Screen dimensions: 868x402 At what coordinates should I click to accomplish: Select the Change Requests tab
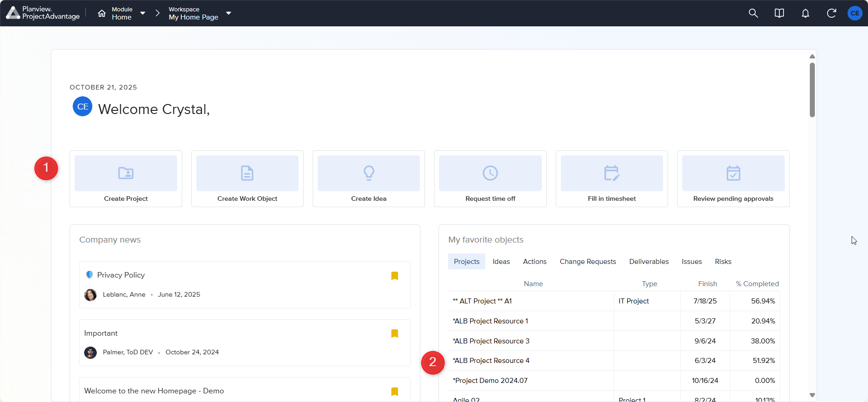pyautogui.click(x=588, y=262)
